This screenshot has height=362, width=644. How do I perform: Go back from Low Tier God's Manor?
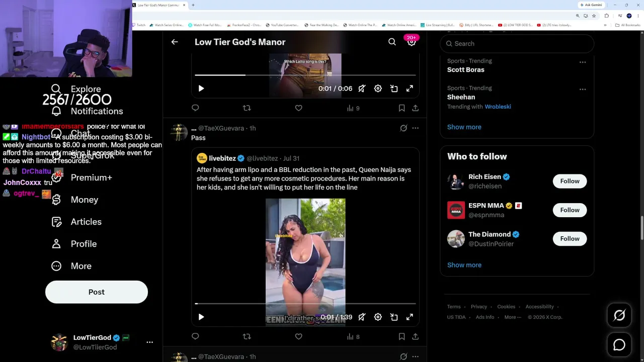175,42
